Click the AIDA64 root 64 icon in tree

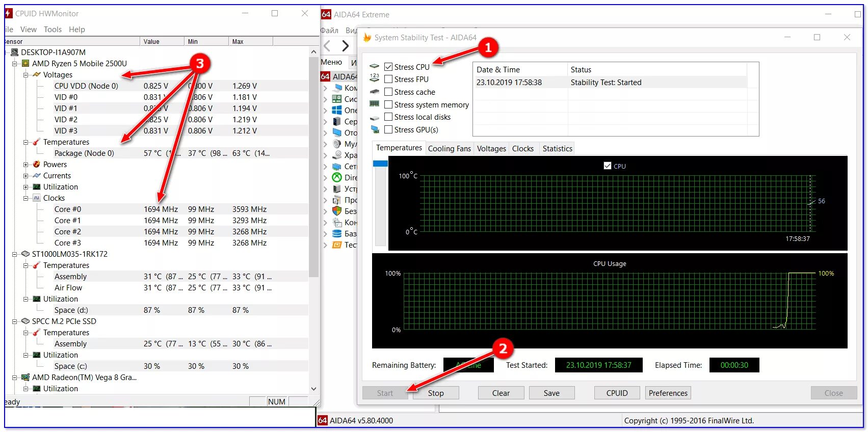(326, 76)
